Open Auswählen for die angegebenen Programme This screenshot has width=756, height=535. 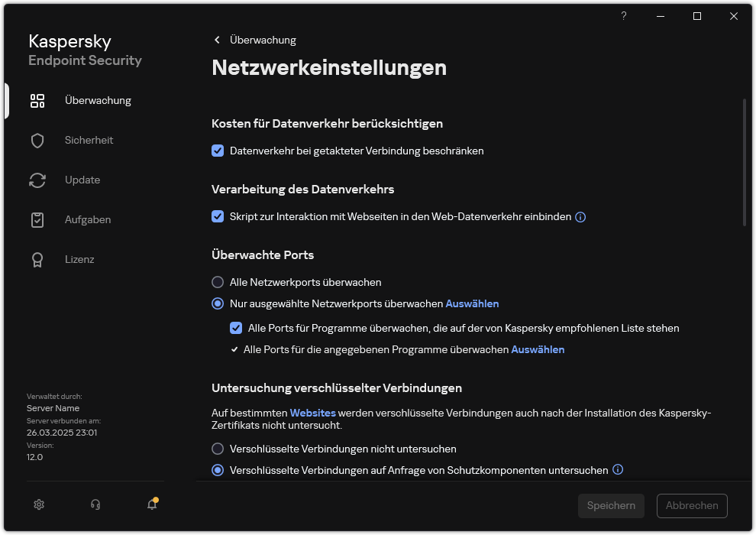[538, 349]
